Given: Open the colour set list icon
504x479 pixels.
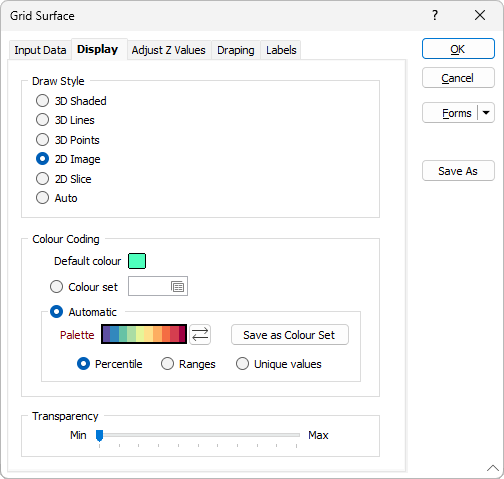Looking at the screenshot, I should (177, 286).
